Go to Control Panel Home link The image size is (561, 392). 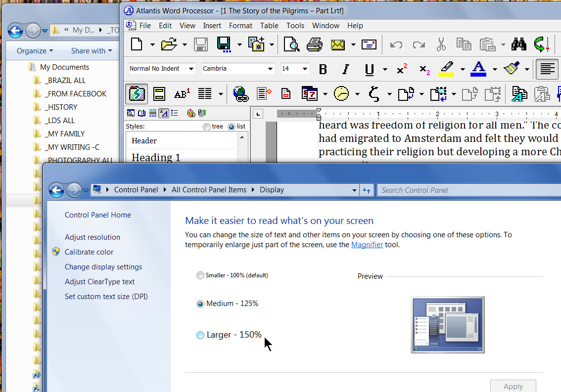[x=97, y=215]
